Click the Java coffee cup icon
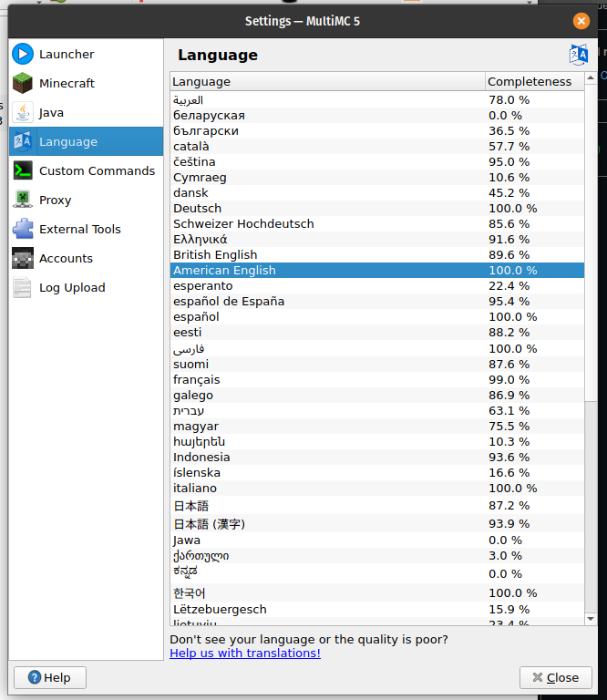Screen dimensions: 607x700 point(23,112)
